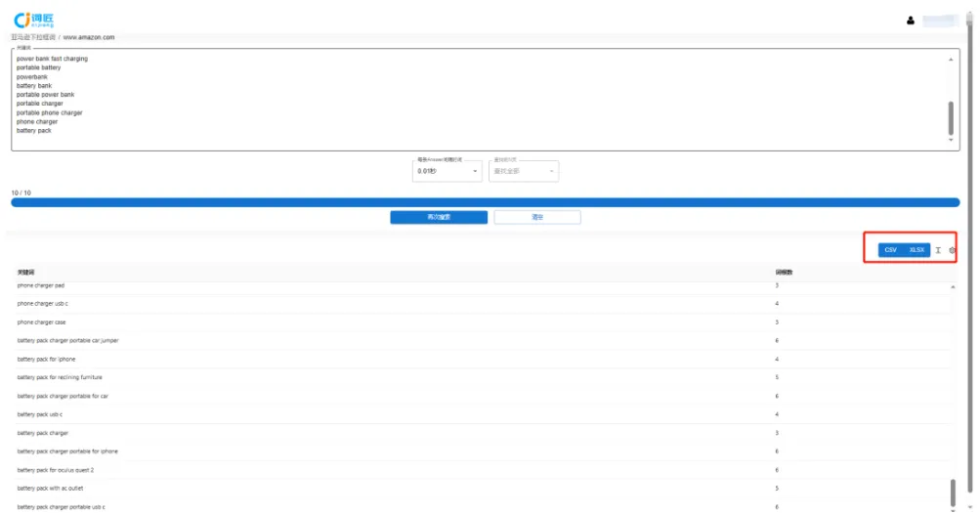
Task: Click the CJ logo icon
Action: tap(34, 20)
